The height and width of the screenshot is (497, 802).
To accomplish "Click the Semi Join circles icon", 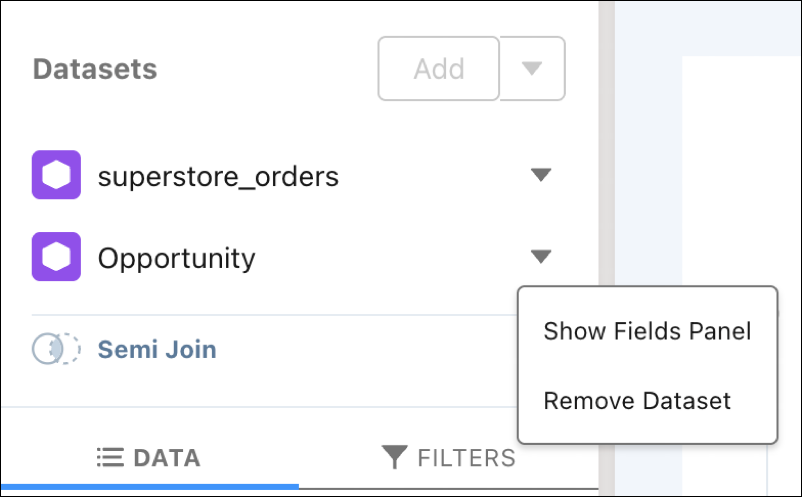I will point(56,349).
